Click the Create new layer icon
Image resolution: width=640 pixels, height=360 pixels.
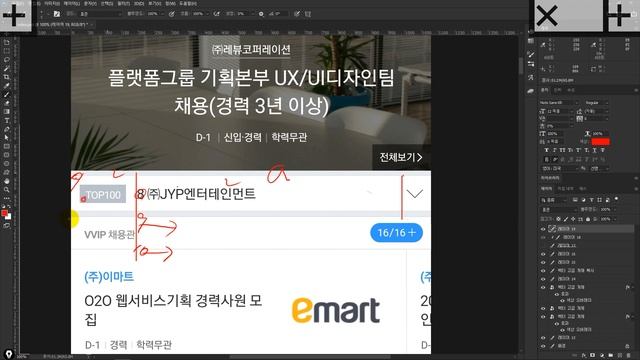pos(620,356)
